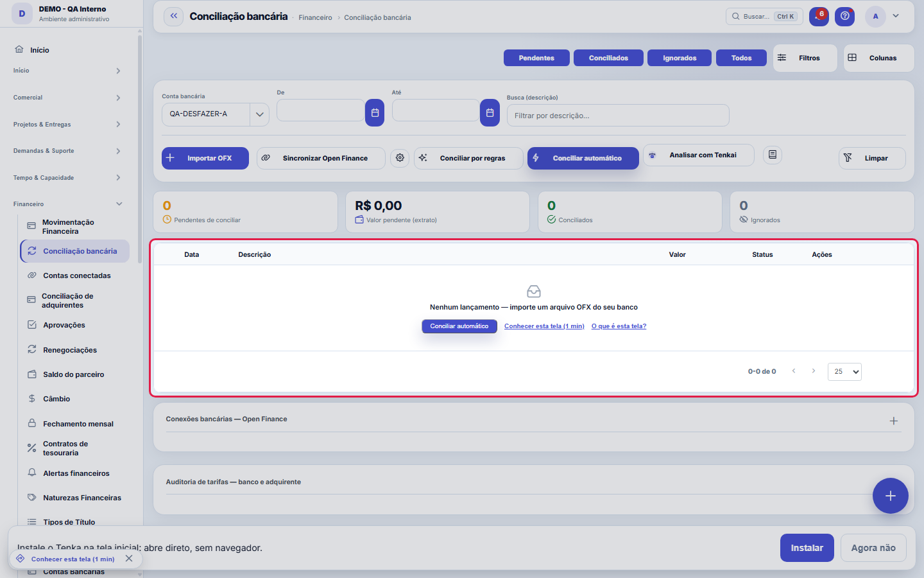924x578 pixels.
Task: Open Contas conectadas in sidebar
Action: 75,276
